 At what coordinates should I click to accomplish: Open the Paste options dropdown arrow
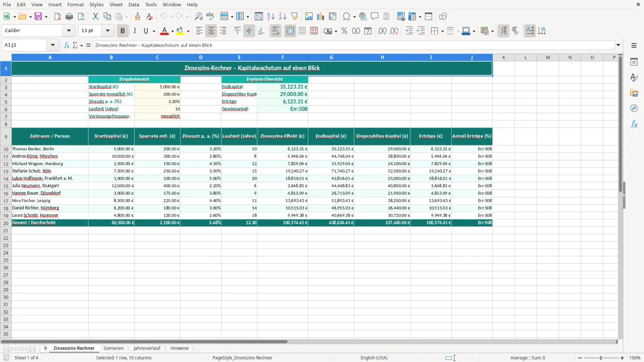(x=126, y=17)
